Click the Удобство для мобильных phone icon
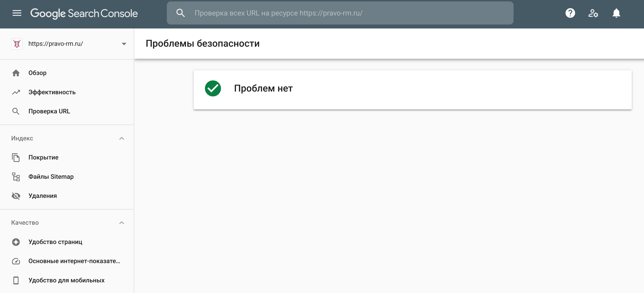Image resolution: width=644 pixels, height=293 pixels. coord(16,280)
